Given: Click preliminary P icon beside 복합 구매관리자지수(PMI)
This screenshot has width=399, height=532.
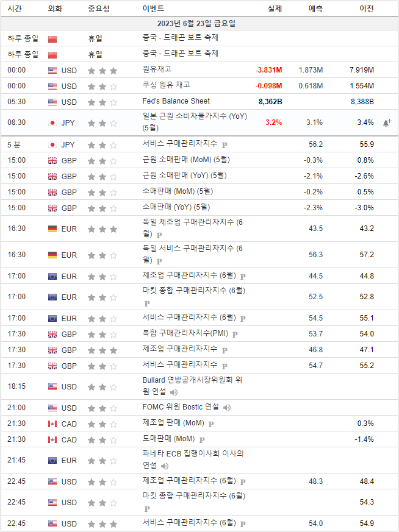Looking at the screenshot, I should 235,335.
